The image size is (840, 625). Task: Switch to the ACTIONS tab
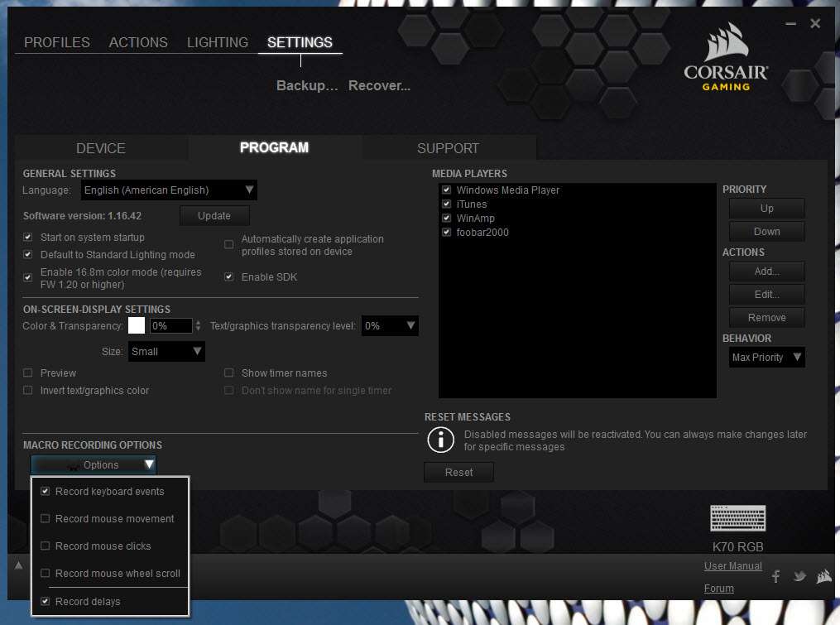(138, 42)
